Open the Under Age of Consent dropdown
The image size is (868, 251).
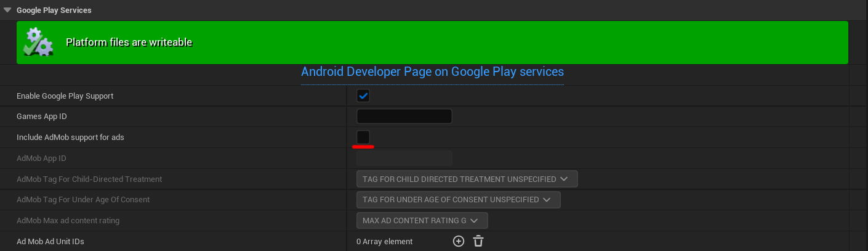[x=458, y=200]
